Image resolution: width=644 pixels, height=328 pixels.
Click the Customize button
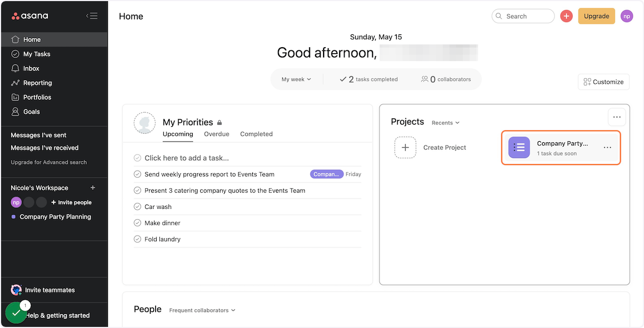pos(604,82)
